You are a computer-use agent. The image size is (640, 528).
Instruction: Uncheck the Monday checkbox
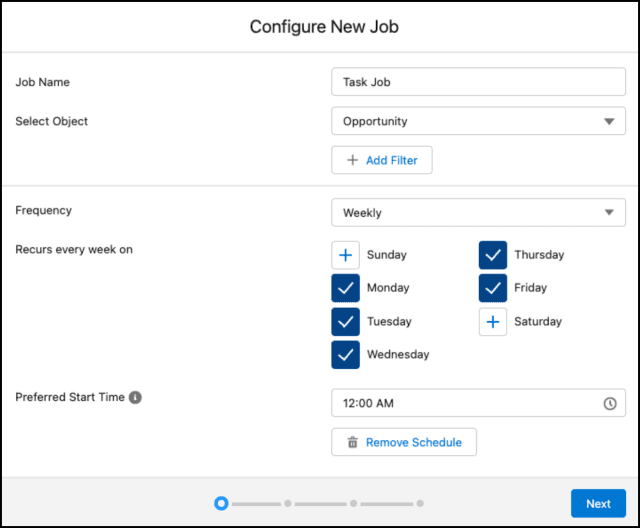(x=345, y=288)
